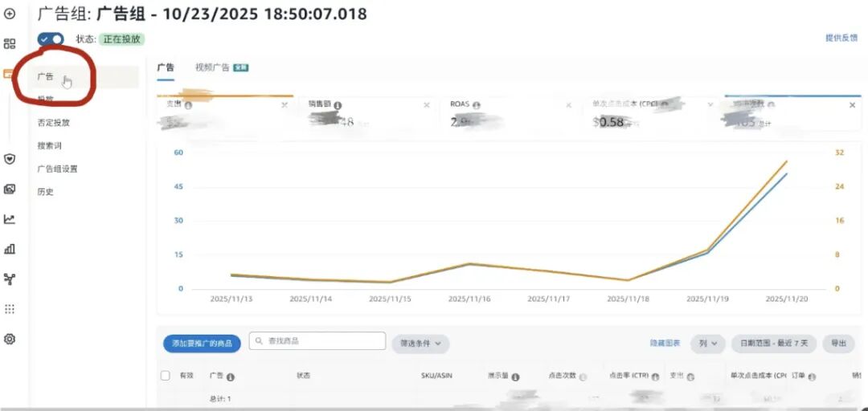Expand the CPC metric card dropdown
The image size is (868, 411).
(x=710, y=104)
